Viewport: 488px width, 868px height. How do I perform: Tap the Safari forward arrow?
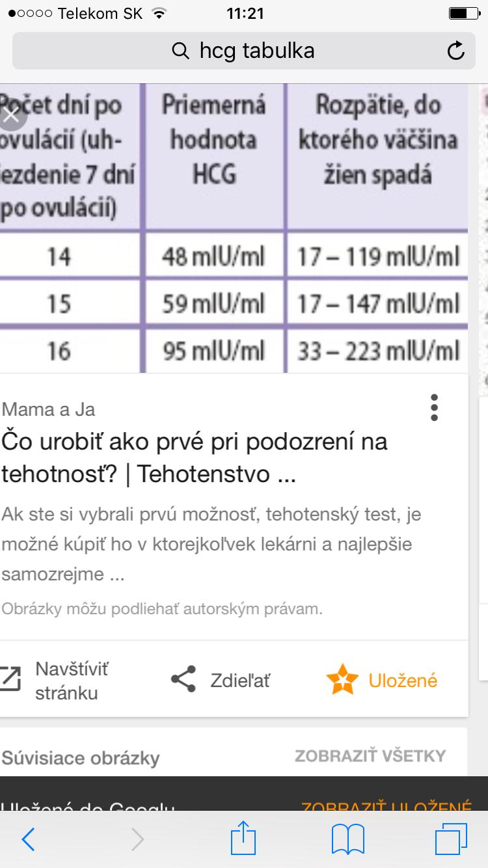[x=137, y=839]
